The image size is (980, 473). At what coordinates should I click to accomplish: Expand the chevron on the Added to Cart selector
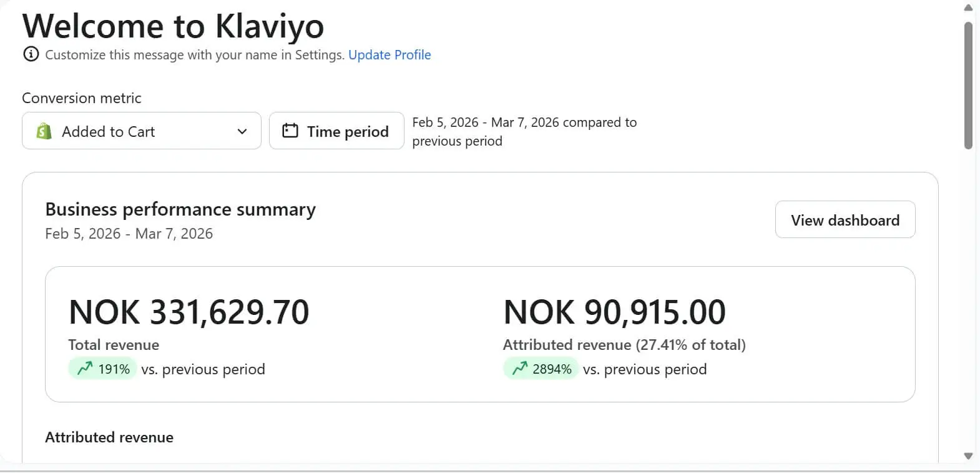tap(242, 131)
